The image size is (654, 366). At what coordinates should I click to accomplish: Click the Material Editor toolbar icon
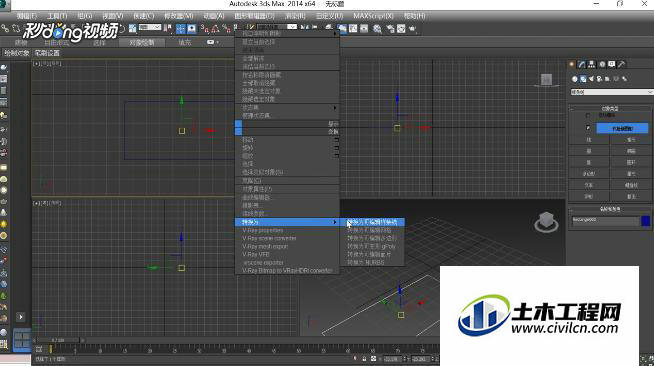(x=377, y=28)
